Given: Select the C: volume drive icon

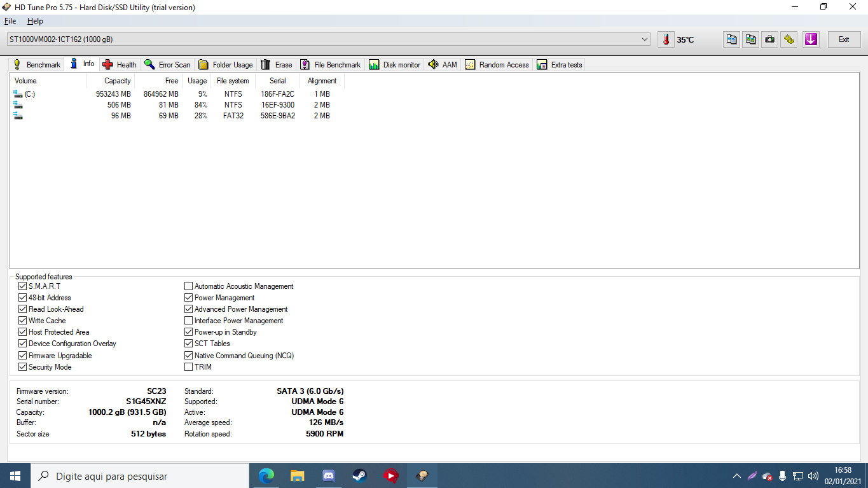Looking at the screenshot, I should pyautogui.click(x=18, y=94).
